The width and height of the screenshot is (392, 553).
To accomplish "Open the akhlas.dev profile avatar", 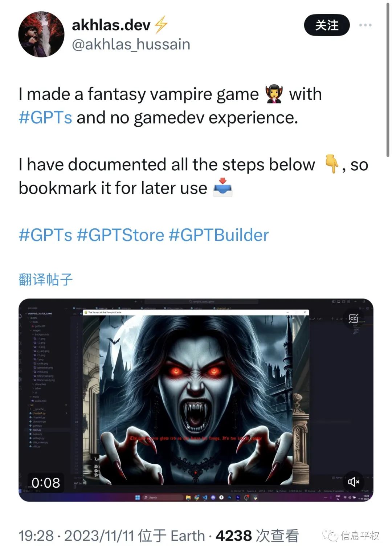I will click(41, 34).
